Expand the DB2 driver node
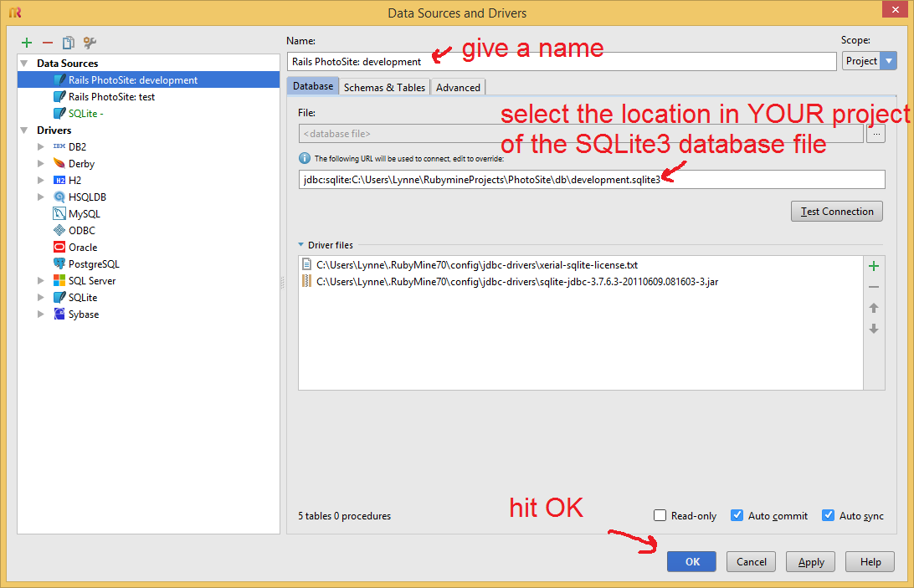 tap(40, 147)
